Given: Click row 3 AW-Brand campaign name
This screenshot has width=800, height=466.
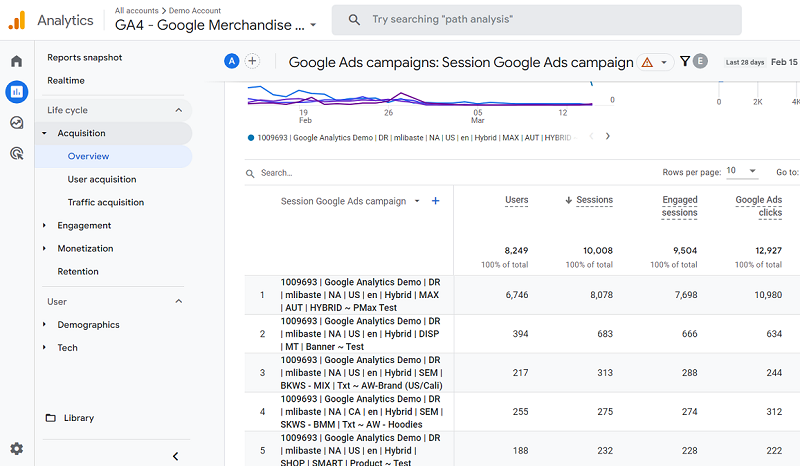Looking at the screenshot, I should click(361, 373).
